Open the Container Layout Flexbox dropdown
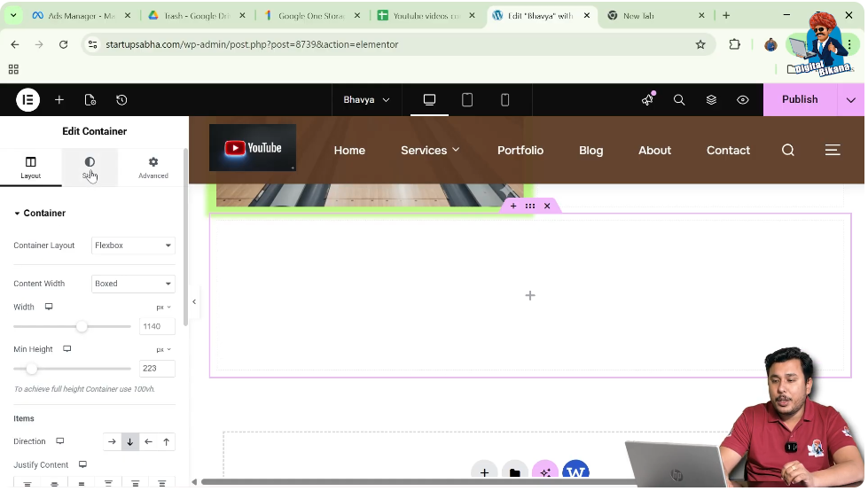Screen dimensions: 868x491 [x=133, y=245]
